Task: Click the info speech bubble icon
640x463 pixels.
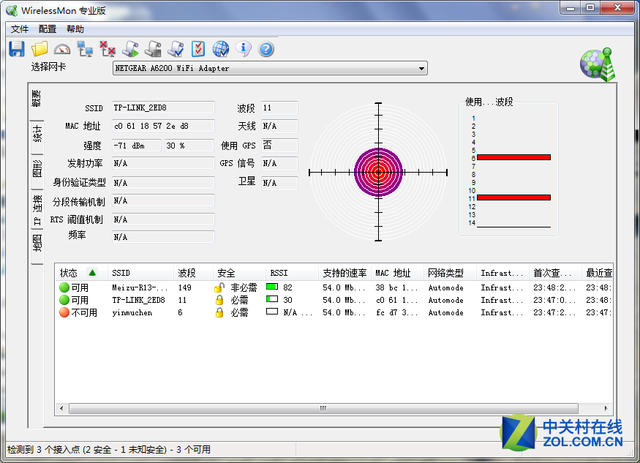Action: click(x=243, y=49)
